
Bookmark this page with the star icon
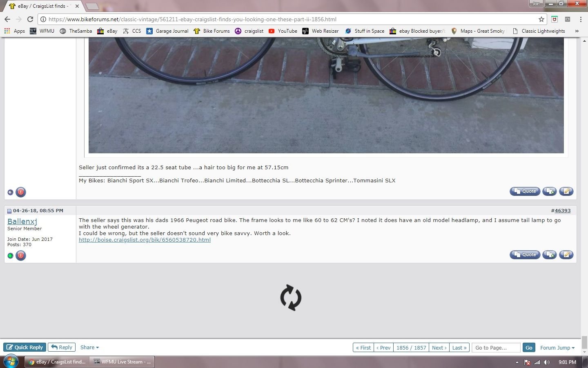pyautogui.click(x=541, y=19)
